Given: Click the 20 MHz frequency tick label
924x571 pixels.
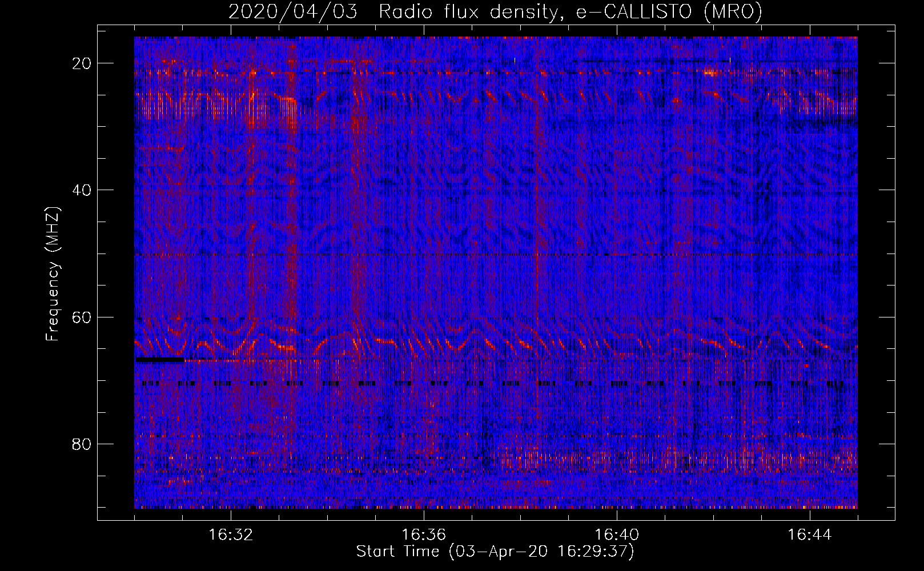Looking at the screenshot, I should point(82,63).
